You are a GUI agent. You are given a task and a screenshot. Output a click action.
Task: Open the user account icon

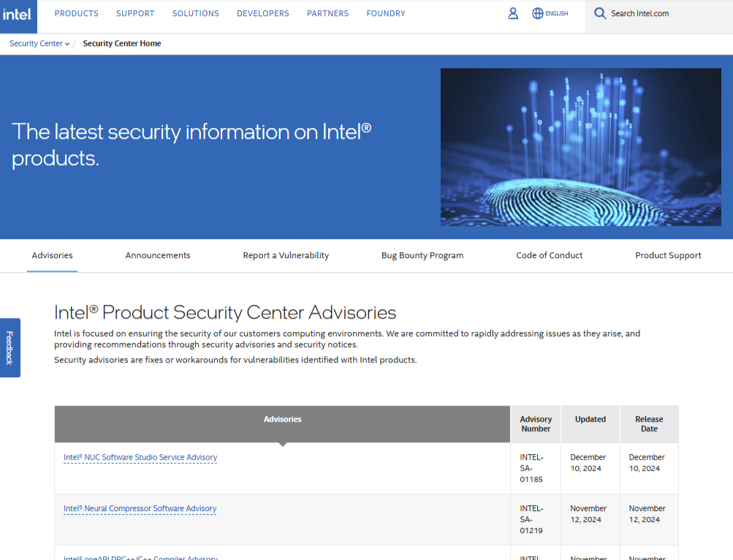(x=513, y=13)
